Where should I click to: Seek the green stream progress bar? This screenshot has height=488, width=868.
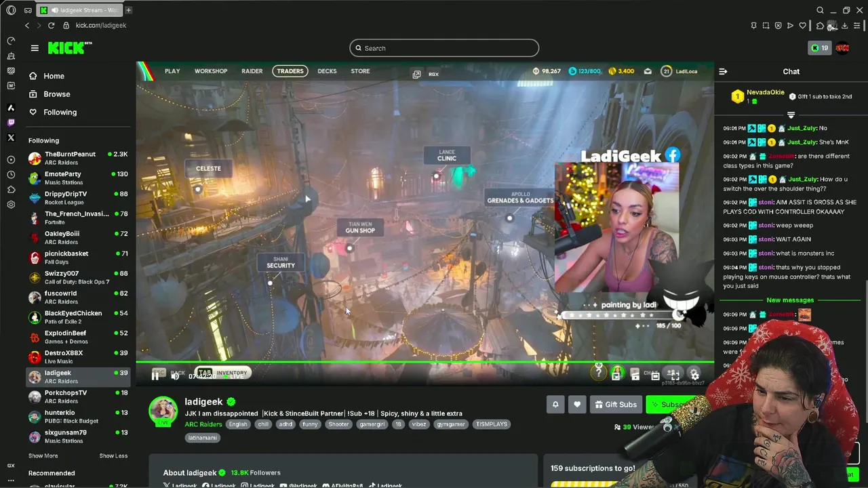pos(425,363)
